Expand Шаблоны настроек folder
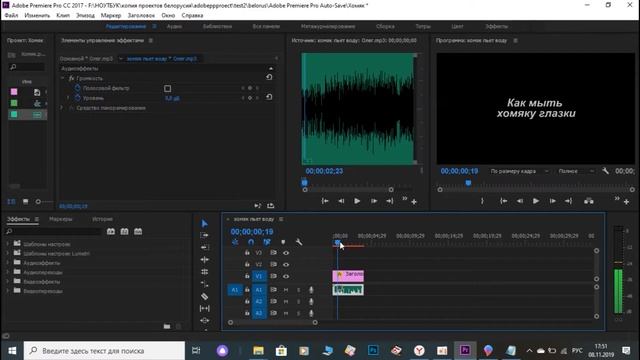Image resolution: width=640 pixels, height=360 pixels. click(7, 244)
